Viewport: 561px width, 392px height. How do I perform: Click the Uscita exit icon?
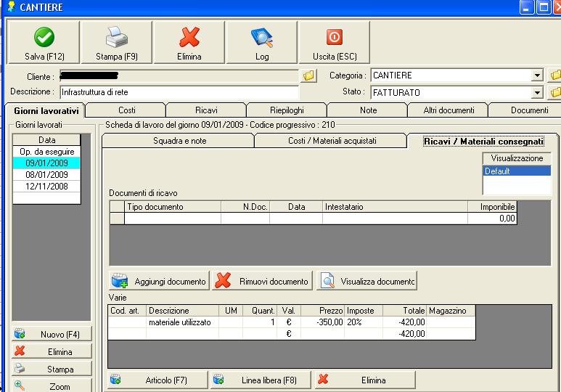click(334, 38)
